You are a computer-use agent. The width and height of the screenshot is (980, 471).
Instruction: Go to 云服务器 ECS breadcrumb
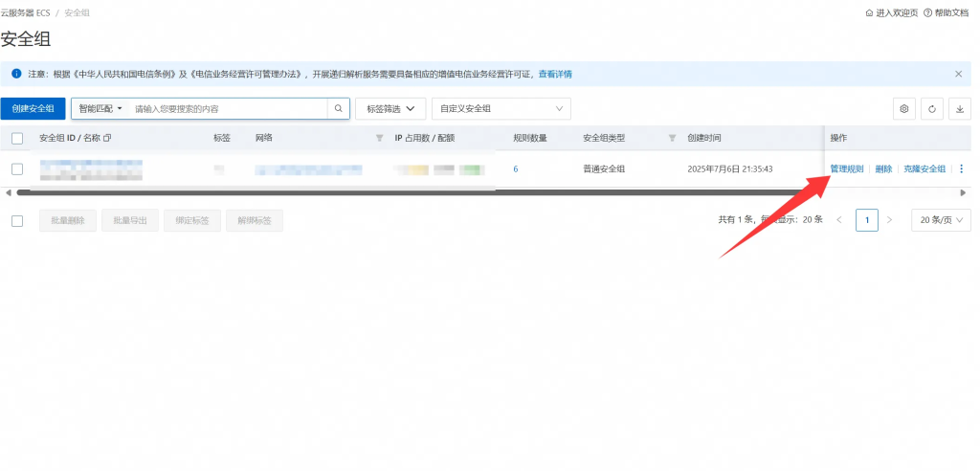point(25,12)
